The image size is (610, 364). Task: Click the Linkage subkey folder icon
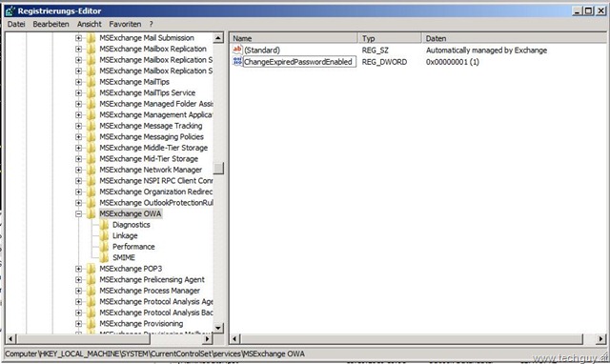104,235
